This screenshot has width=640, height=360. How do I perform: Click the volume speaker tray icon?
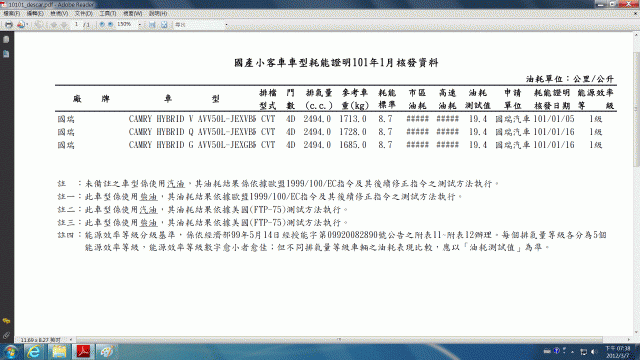point(594,351)
